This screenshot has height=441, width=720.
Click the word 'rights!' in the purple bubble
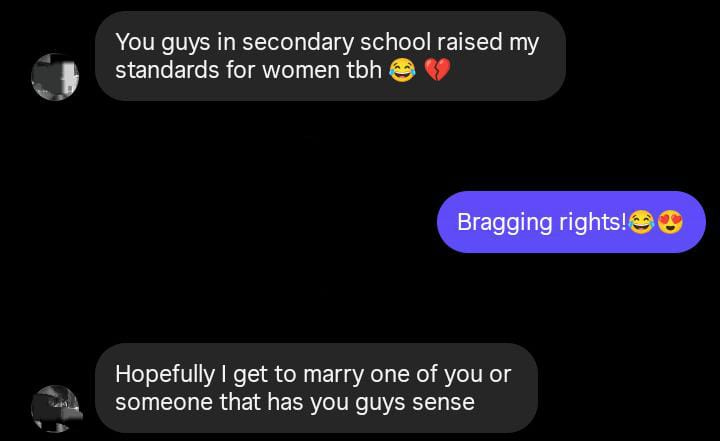tap(592, 223)
